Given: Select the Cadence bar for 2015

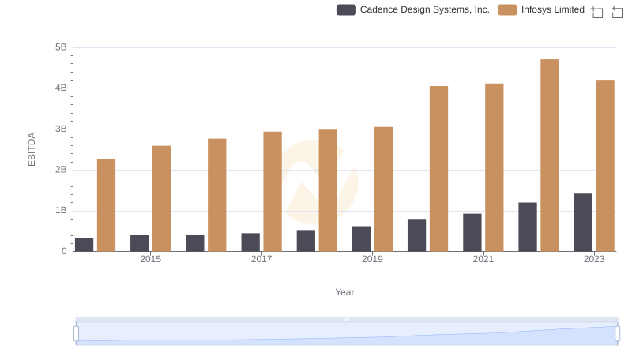Looking at the screenshot, I should [140, 243].
